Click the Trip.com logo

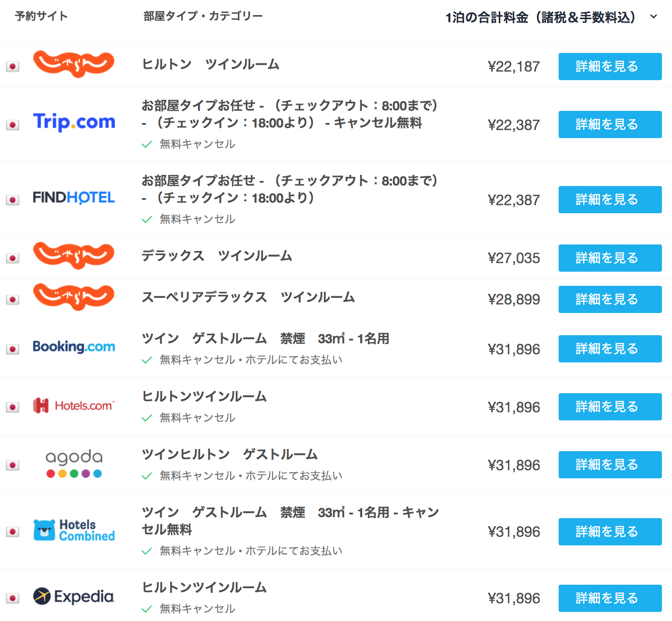pos(74,122)
